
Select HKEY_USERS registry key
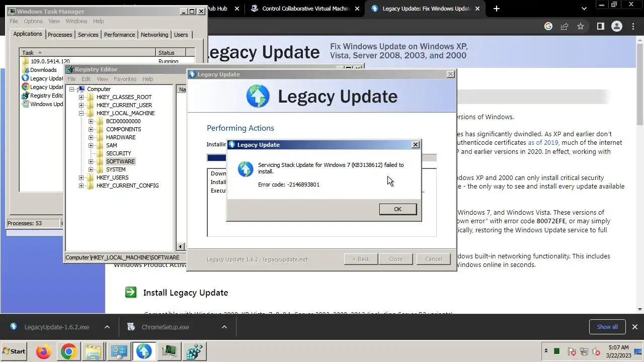(112, 177)
